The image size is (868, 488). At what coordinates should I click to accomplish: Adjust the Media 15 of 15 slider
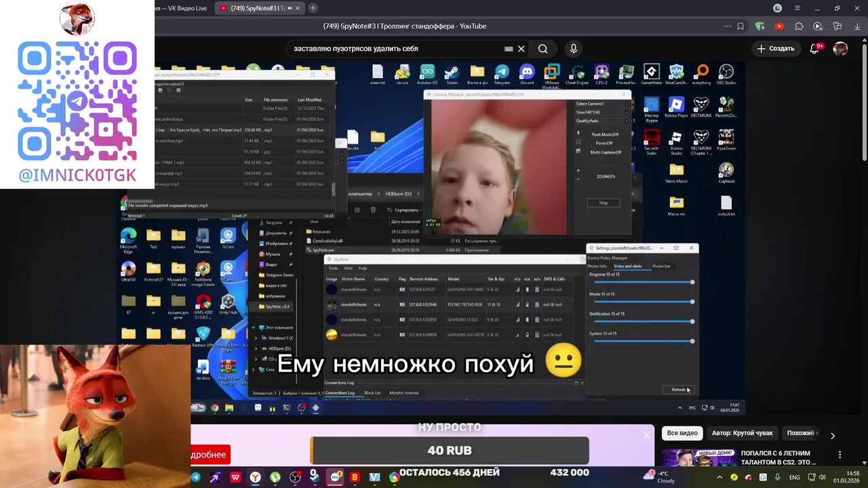643,302
